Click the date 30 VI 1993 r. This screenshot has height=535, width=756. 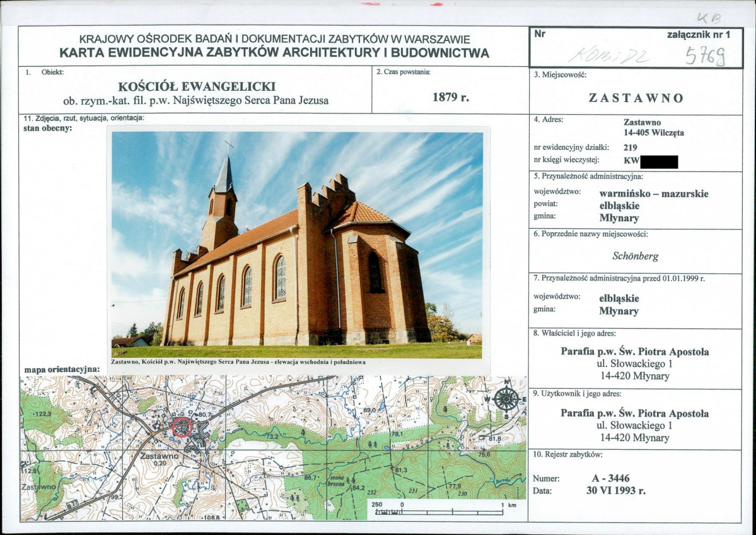coord(612,491)
